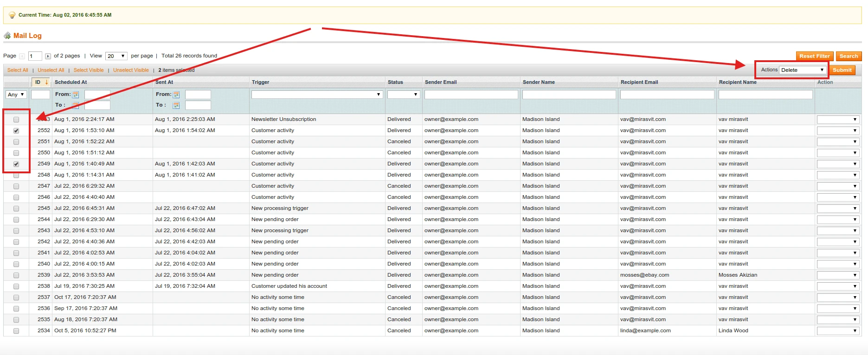The image size is (868, 355).
Task: Click Sep 17, 2016 7:20:37 AM cell
Action: [x=86, y=308]
